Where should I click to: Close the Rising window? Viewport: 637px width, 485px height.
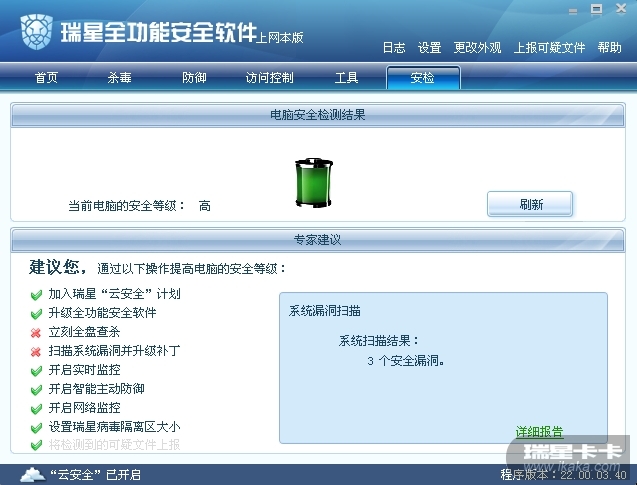(x=621, y=9)
